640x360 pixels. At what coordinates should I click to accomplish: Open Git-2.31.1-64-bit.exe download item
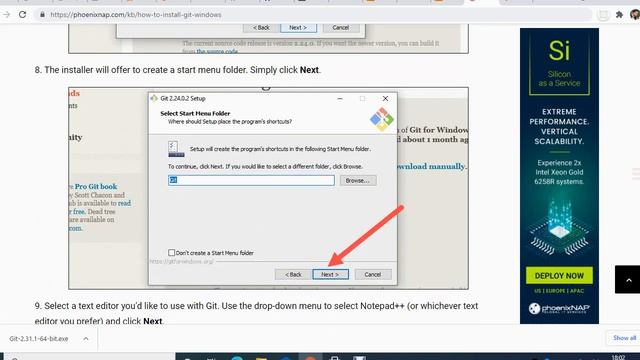(39, 339)
